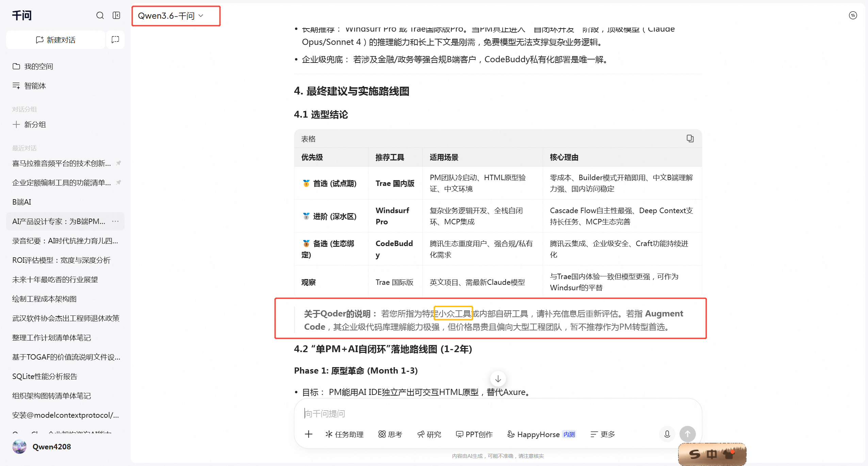Open the input method skin shirt icon
The height and width of the screenshot is (466, 868).
pos(728,454)
